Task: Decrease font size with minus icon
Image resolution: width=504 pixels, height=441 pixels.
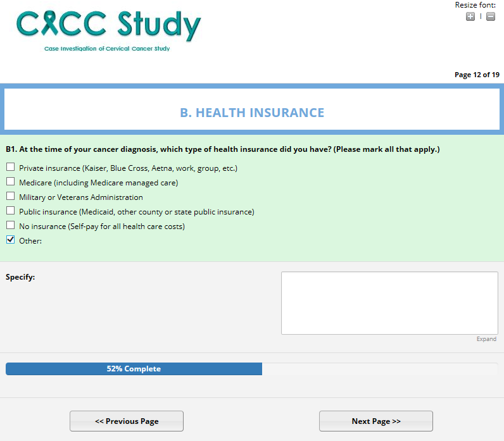Action: coord(491,16)
